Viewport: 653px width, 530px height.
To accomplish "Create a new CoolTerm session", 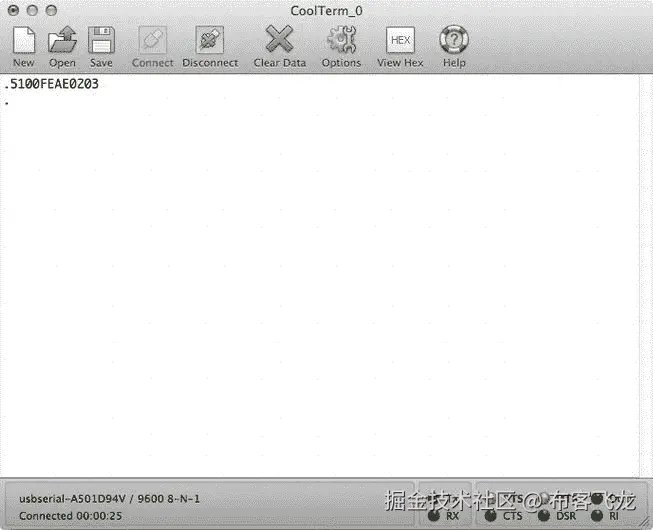I will pyautogui.click(x=24, y=46).
